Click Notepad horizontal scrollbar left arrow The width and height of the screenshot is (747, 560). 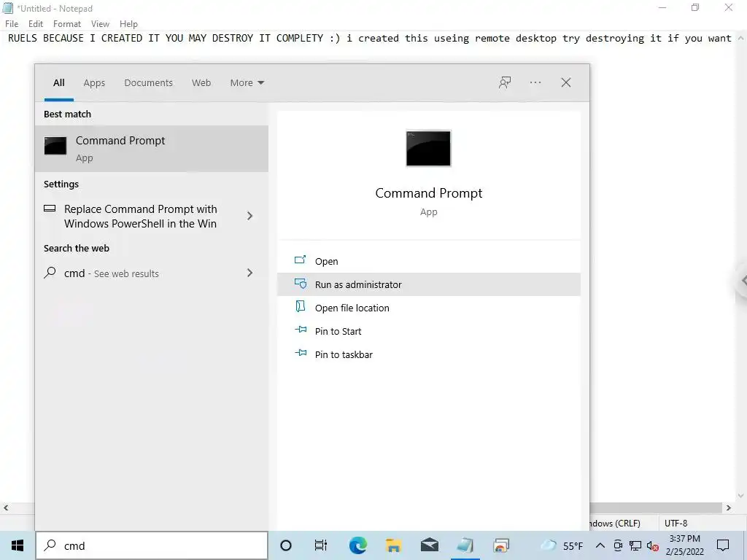click(x=6, y=507)
